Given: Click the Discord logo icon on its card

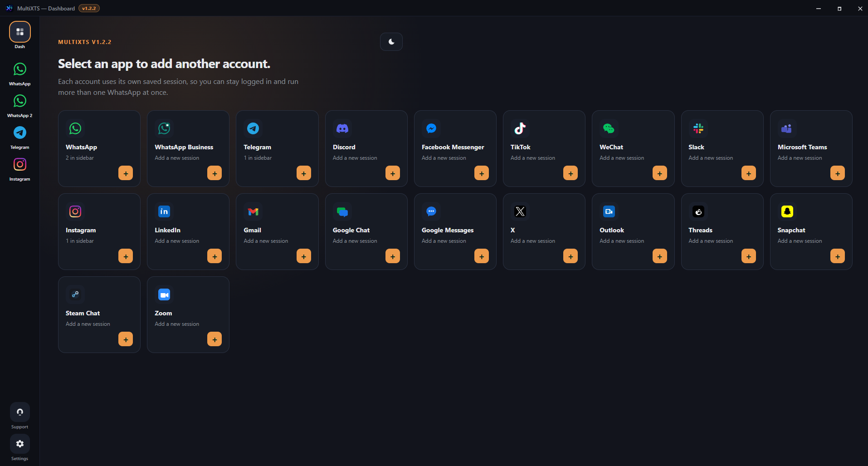Looking at the screenshot, I should (x=342, y=128).
